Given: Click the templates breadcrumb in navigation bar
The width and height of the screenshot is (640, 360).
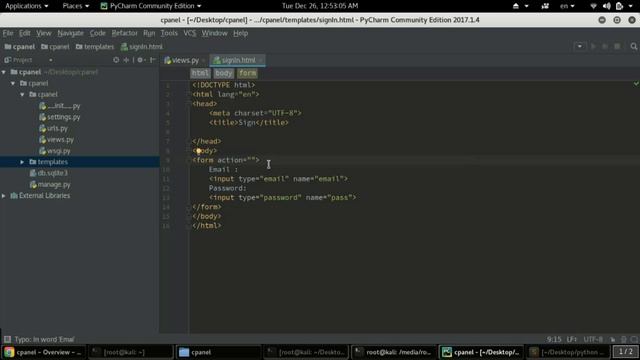Looking at the screenshot, I should (x=95, y=47).
